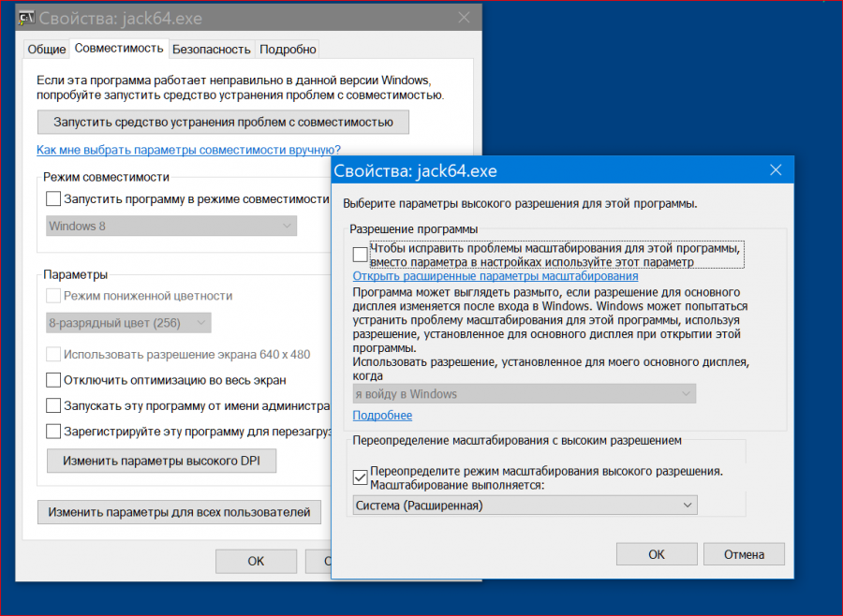Go to the 'Подробно' tab
The width and height of the screenshot is (843, 616).
[288, 49]
